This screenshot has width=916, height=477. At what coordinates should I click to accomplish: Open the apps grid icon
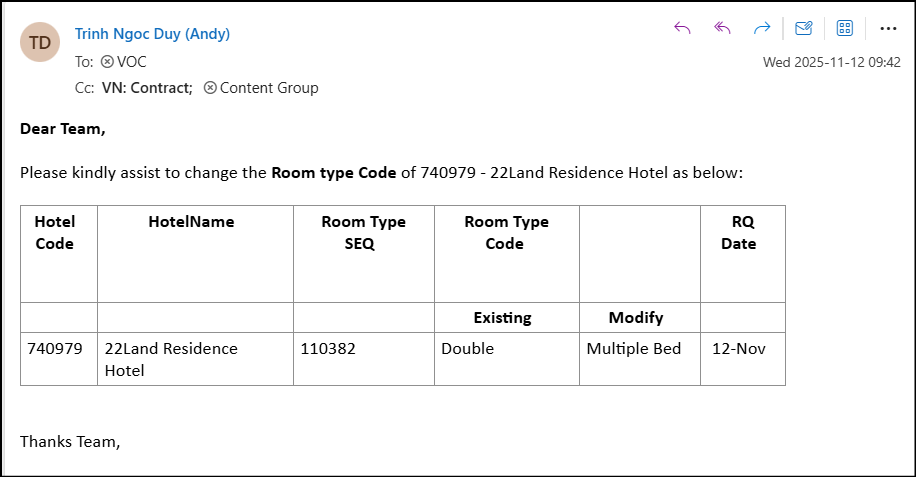[x=844, y=28]
